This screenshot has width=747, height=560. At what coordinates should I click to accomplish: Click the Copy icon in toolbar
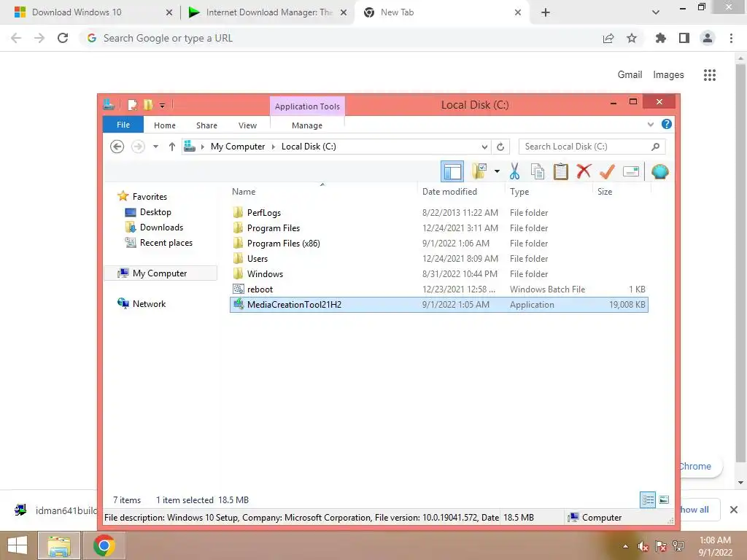click(538, 171)
